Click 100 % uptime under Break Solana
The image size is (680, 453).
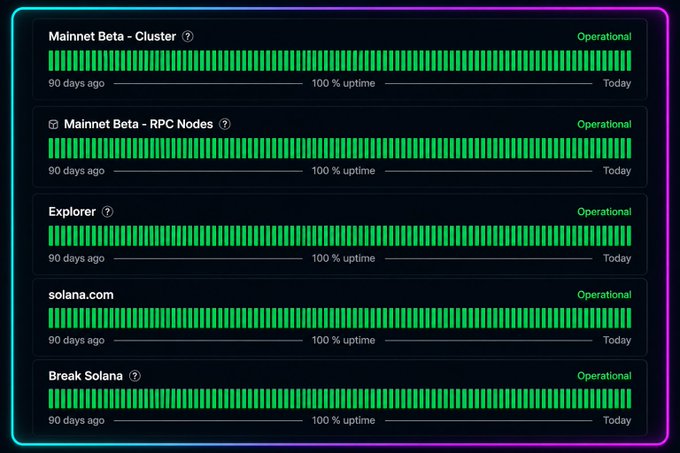point(343,420)
